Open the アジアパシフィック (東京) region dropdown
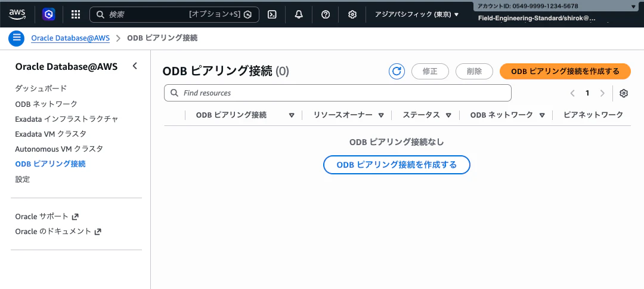644x289 pixels. point(416,14)
